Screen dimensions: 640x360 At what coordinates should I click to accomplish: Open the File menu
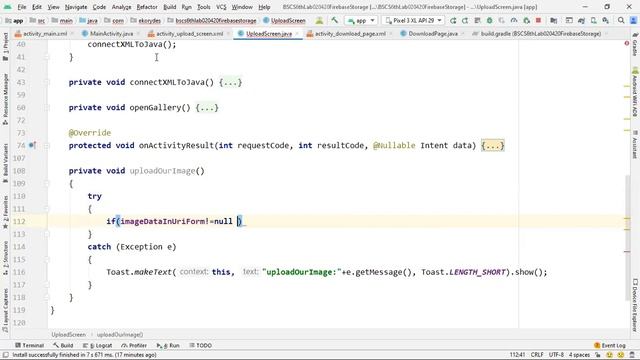click(x=22, y=7)
